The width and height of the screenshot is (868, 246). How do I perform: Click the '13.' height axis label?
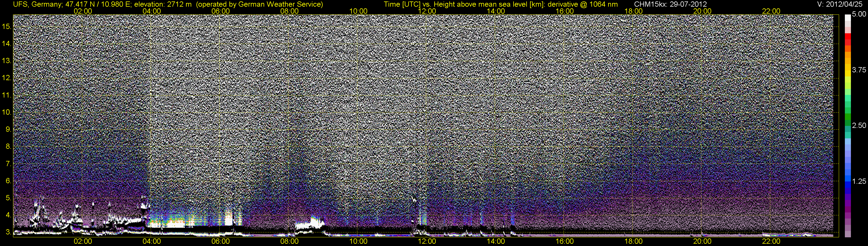tap(7, 61)
